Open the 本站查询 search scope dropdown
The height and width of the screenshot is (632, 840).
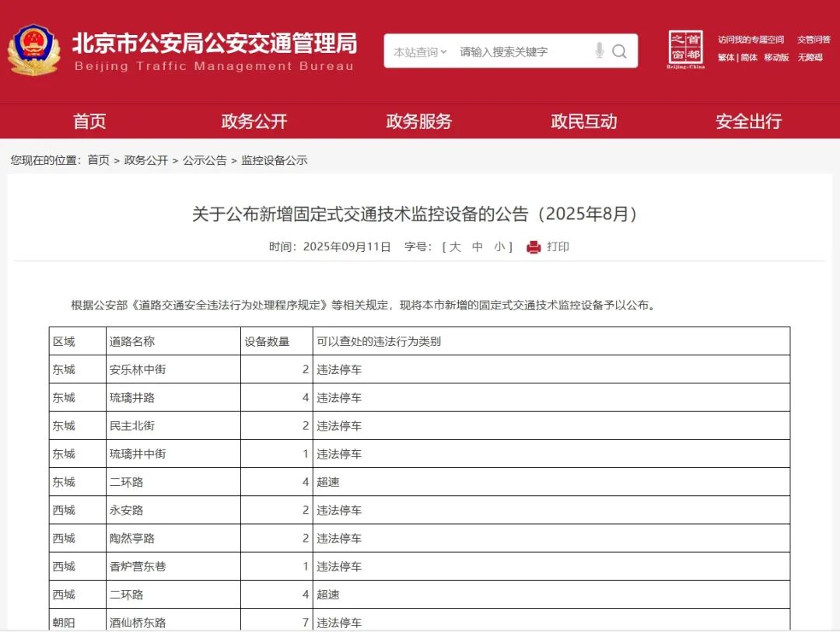pos(420,52)
